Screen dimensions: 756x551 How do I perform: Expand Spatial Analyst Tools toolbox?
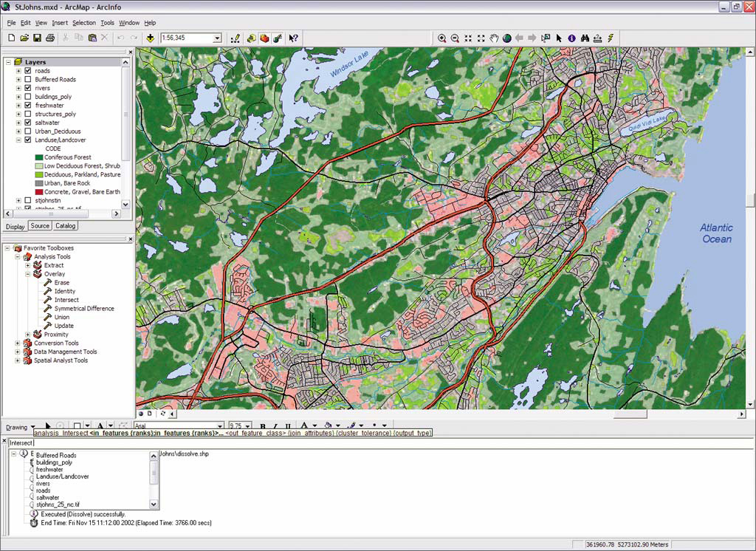(x=18, y=360)
